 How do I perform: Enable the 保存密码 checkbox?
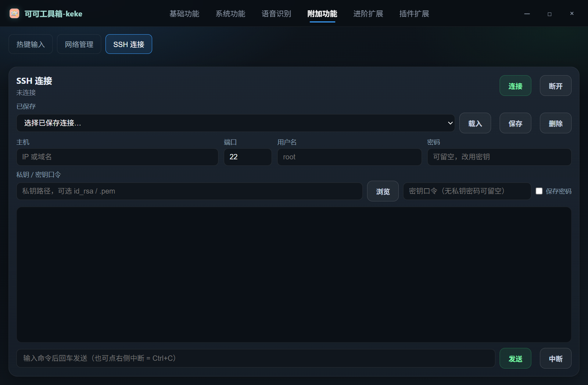click(539, 191)
